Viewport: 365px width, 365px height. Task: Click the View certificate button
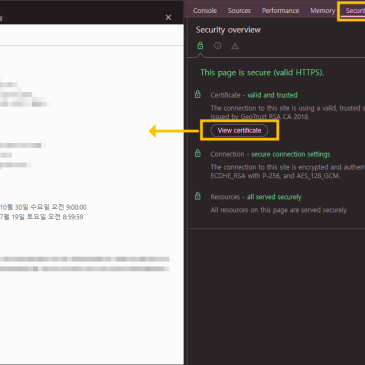[x=239, y=130]
